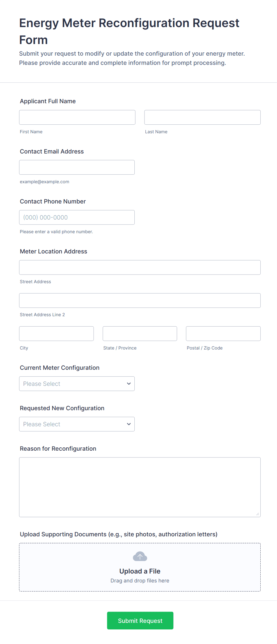Select the Street Address input field

point(140,267)
